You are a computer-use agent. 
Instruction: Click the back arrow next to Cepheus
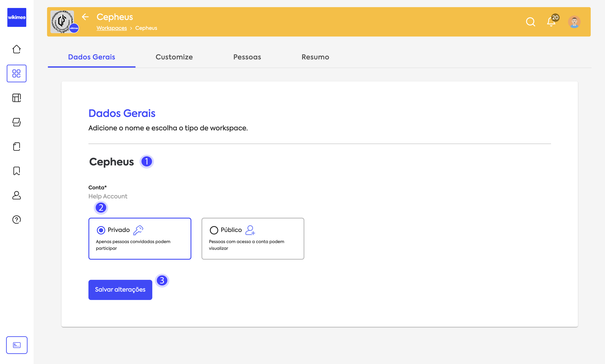pos(85,17)
